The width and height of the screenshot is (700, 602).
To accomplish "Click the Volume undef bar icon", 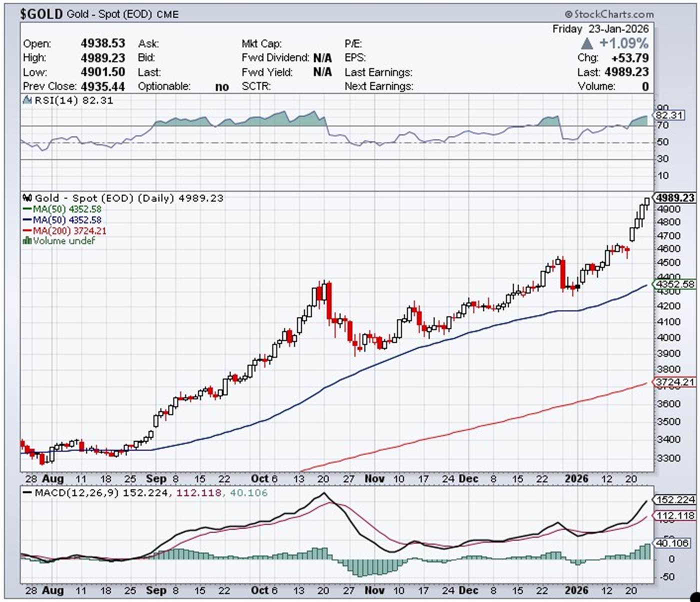I will point(27,241).
